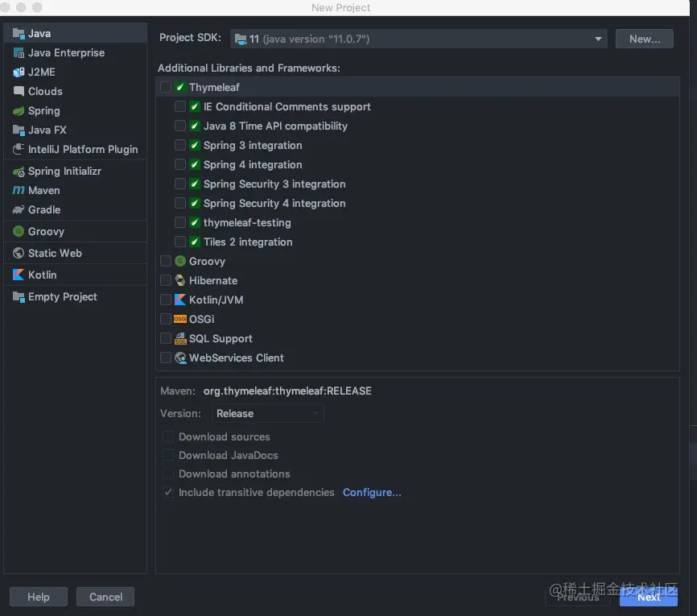697x616 pixels.
Task: Choose Gradle project type label
Action: (44, 209)
